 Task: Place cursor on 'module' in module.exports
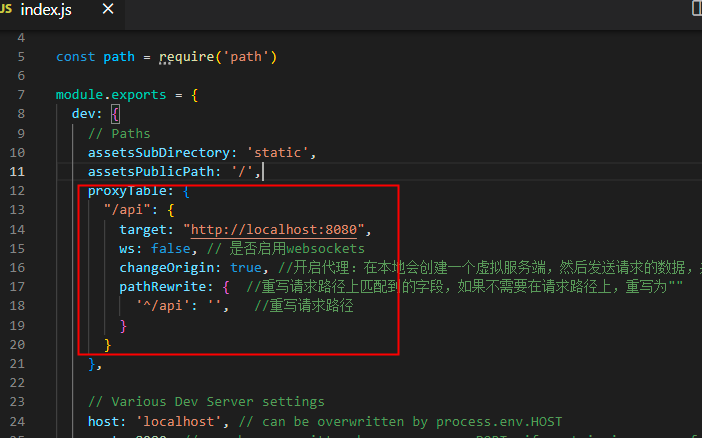pyautogui.click(x=79, y=94)
